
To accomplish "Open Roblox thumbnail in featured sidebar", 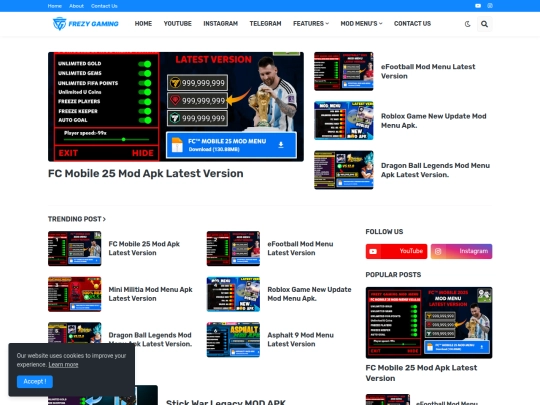I will click(x=344, y=121).
